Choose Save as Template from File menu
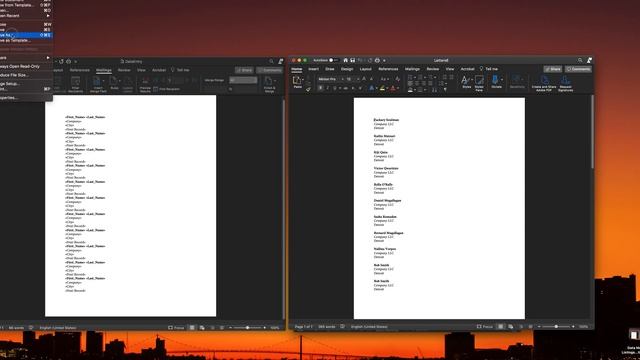Image resolution: width=640 pixels, height=360 pixels. (x=26, y=40)
